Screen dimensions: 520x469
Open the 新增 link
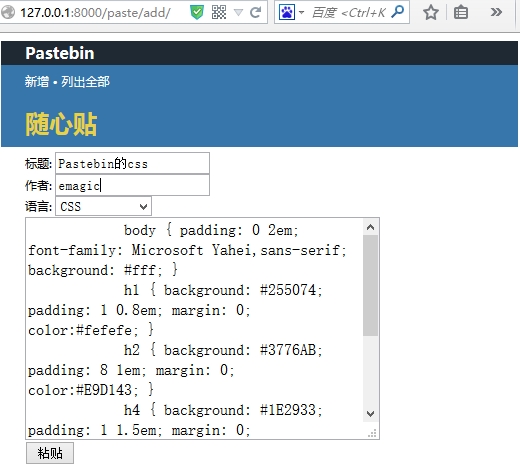tap(37, 82)
